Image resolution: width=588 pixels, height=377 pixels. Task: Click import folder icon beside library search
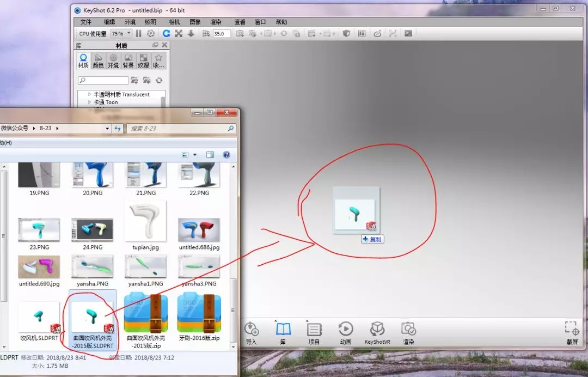click(x=134, y=80)
